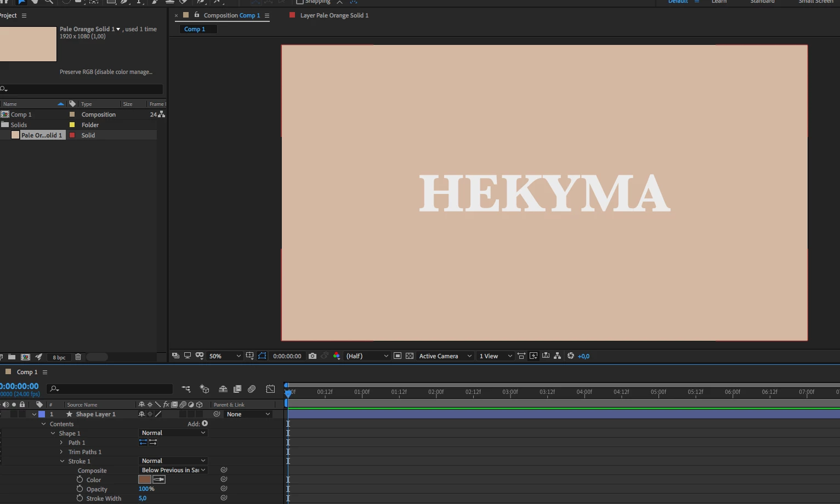840x504 pixels.
Task: Toggle the Transparency Grid
Action: [x=410, y=356]
